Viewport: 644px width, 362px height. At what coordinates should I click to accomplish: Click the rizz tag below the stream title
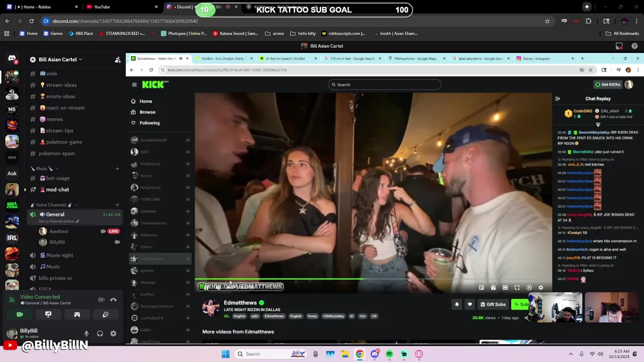pyautogui.click(x=362, y=316)
